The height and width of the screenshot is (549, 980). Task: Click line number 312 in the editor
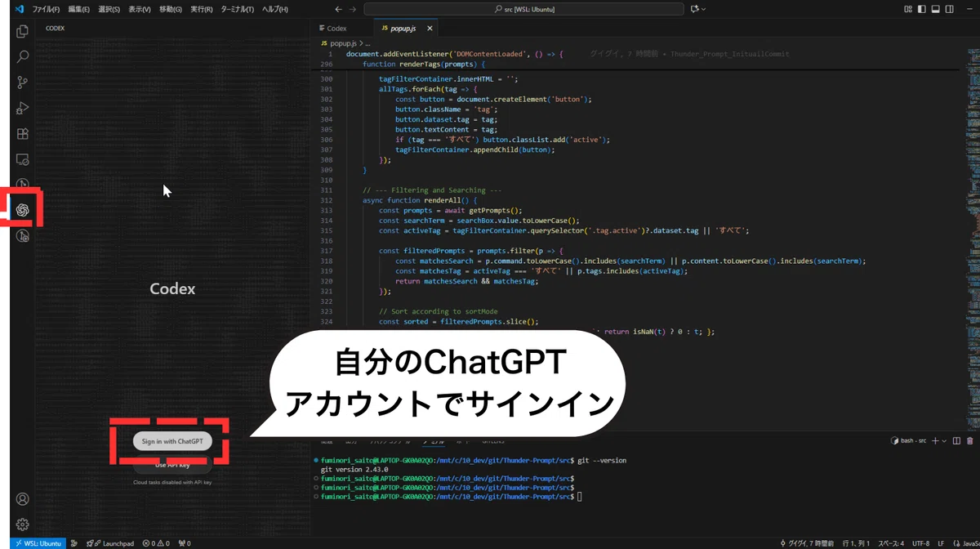[x=327, y=200]
